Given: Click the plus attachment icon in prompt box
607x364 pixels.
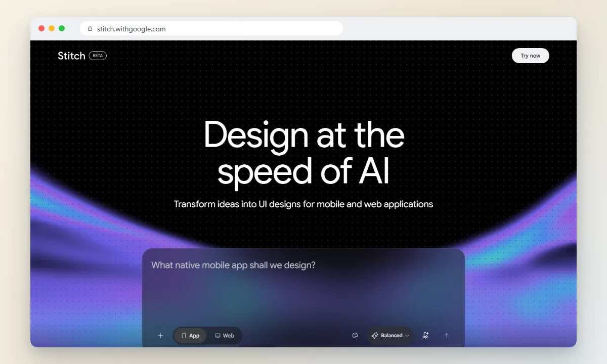Looking at the screenshot, I should tap(160, 336).
